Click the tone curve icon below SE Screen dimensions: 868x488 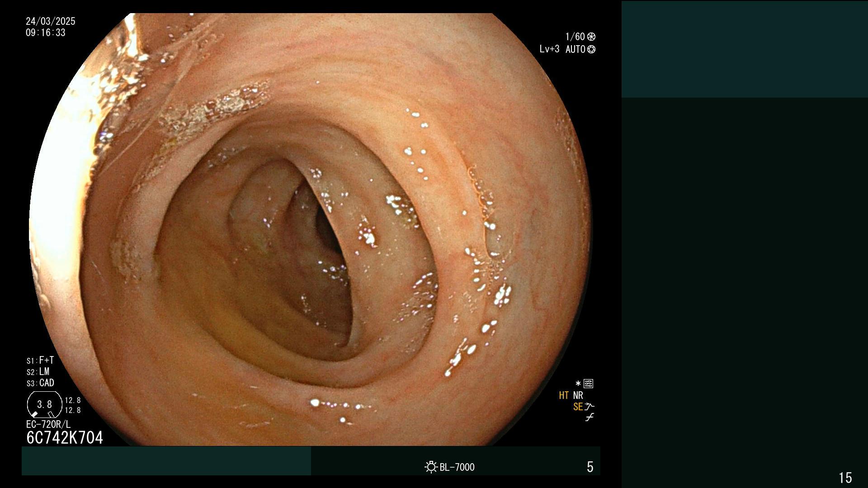tap(590, 418)
